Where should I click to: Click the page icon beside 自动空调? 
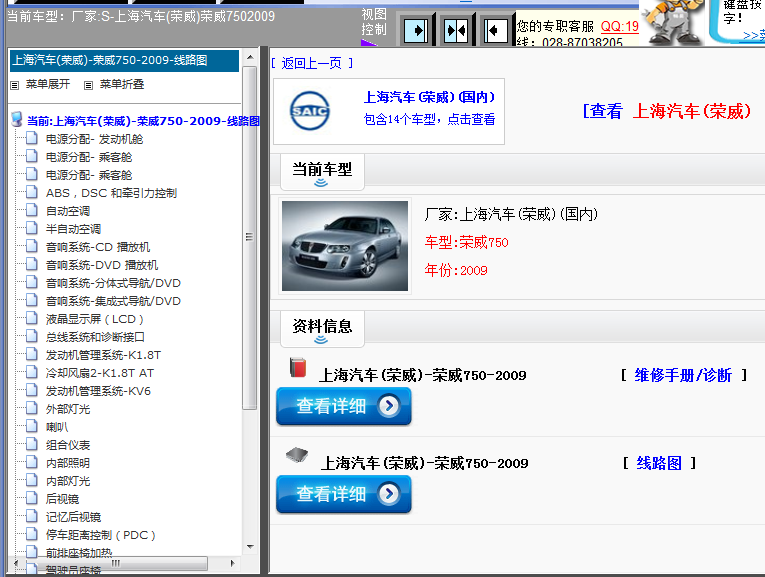click(32, 210)
